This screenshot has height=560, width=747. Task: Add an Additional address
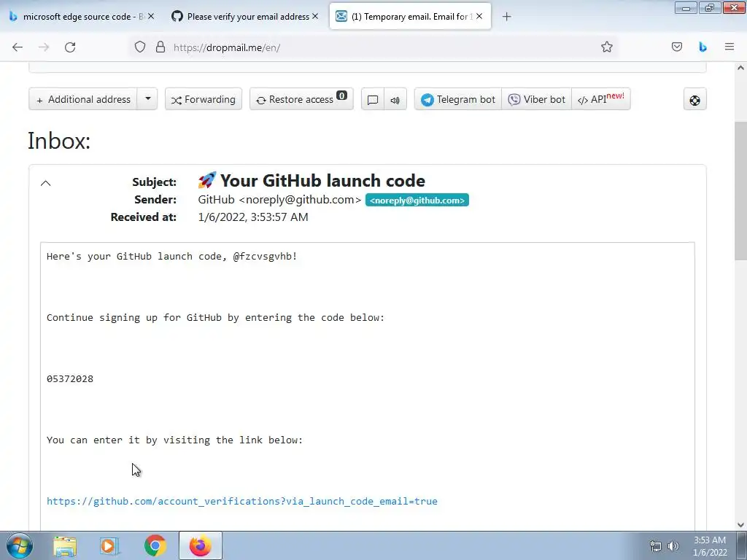tap(83, 99)
